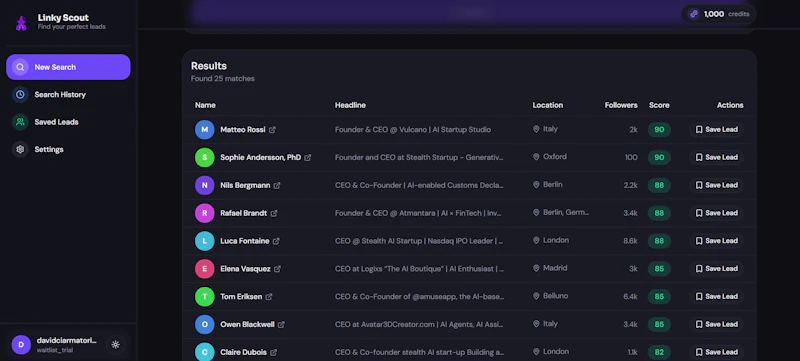The image size is (800, 361).
Task: Open Claire Dubois's external profile link icon
Action: (x=273, y=352)
